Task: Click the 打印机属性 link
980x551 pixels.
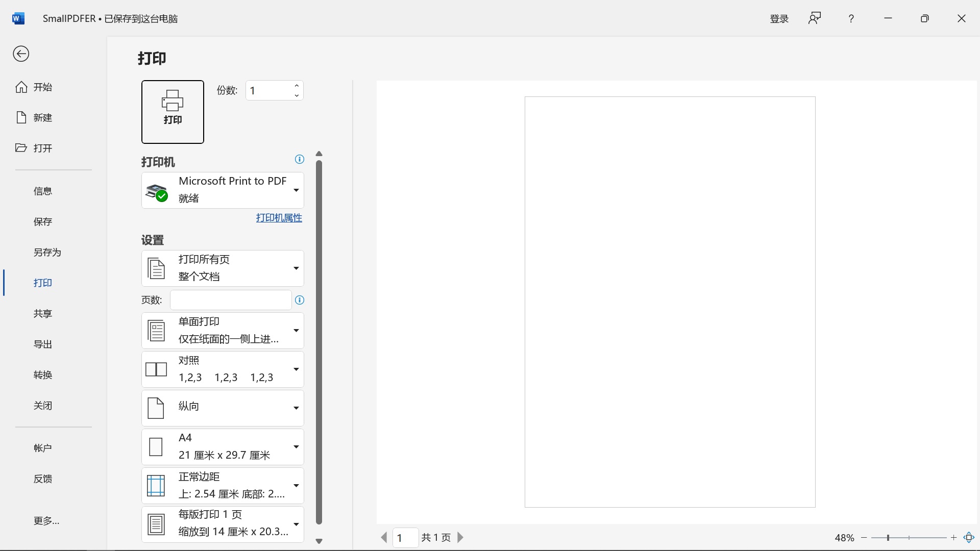Action: tap(279, 218)
